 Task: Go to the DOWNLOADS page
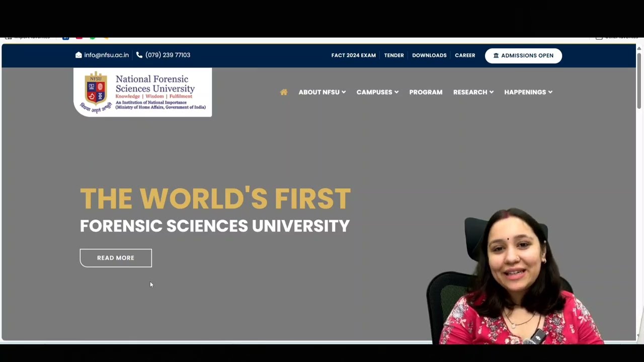[429, 55]
